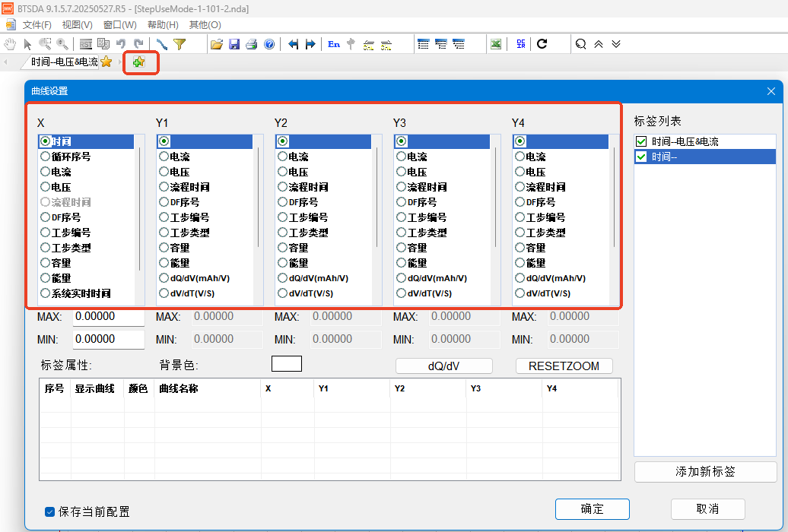Confirm with 确定 button
The height and width of the screenshot is (532, 788).
tap(592, 509)
